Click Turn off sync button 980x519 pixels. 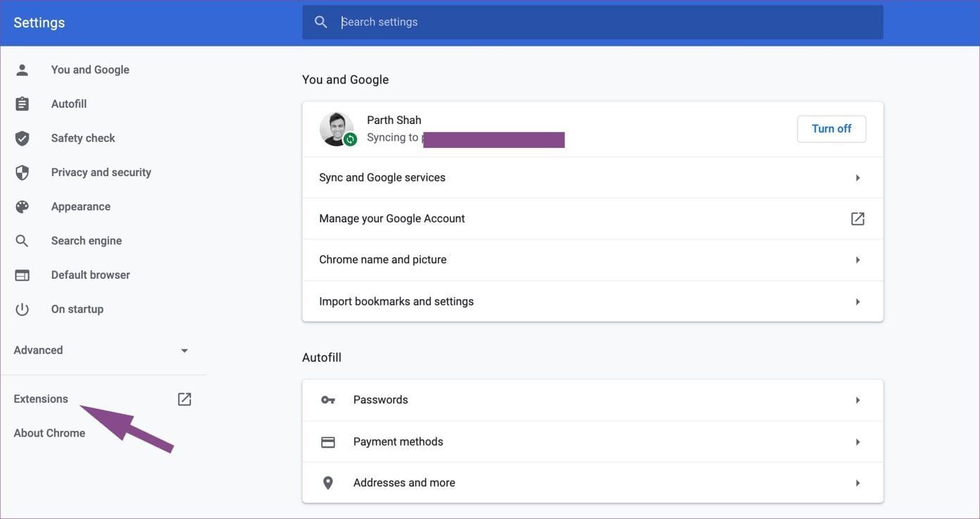[831, 129]
